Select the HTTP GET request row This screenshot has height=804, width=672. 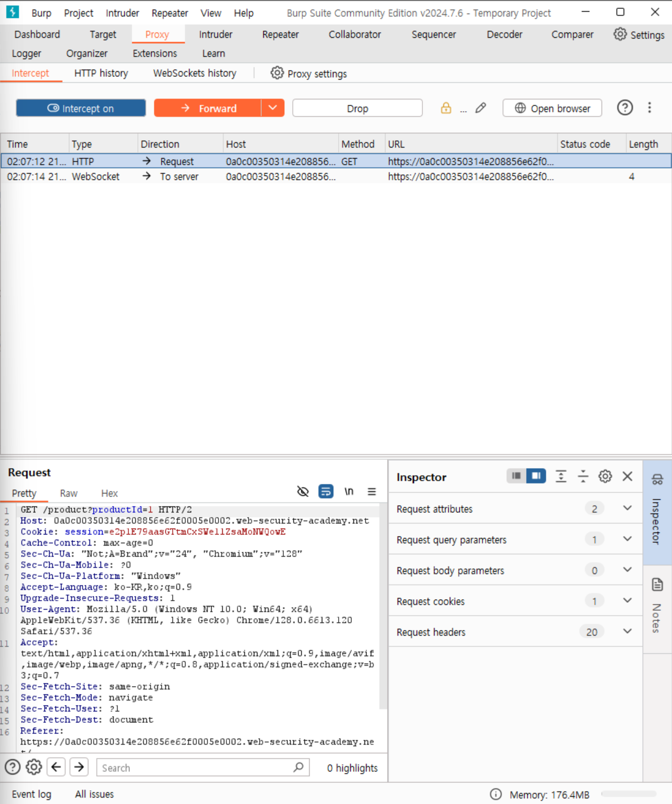(336, 161)
